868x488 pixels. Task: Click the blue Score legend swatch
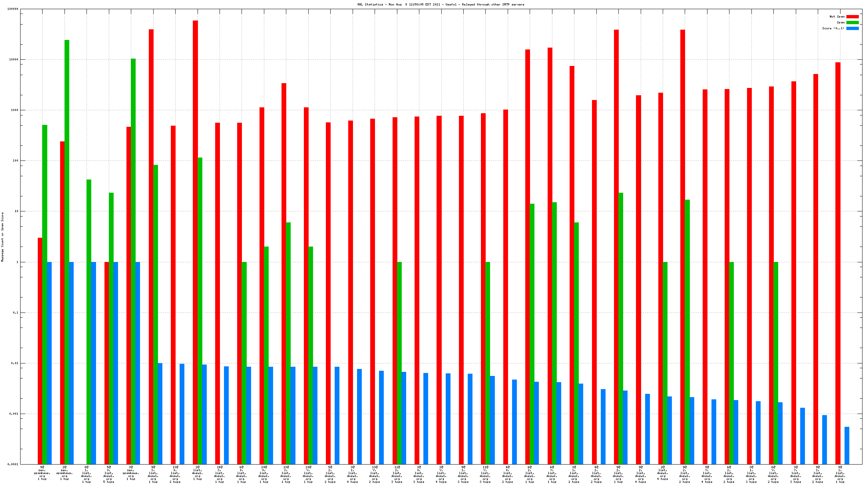(x=852, y=28)
